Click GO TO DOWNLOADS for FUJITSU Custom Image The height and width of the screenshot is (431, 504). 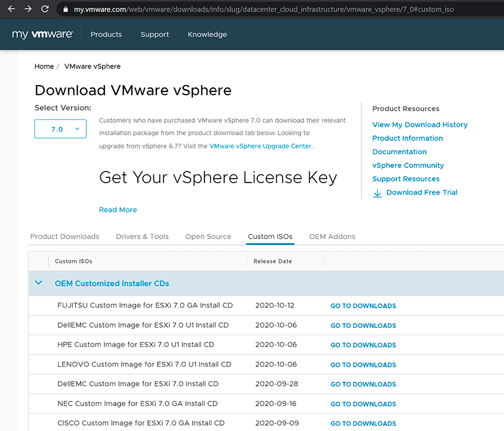pyautogui.click(x=363, y=305)
